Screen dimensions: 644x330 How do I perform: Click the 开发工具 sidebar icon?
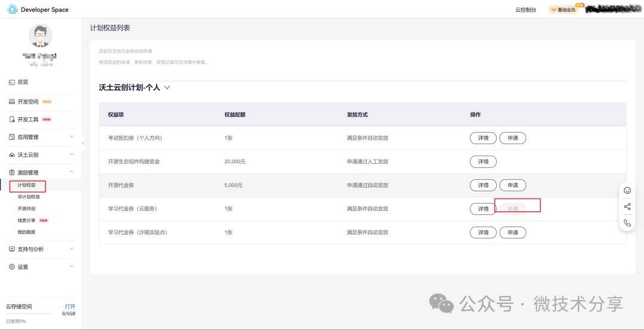12,120
